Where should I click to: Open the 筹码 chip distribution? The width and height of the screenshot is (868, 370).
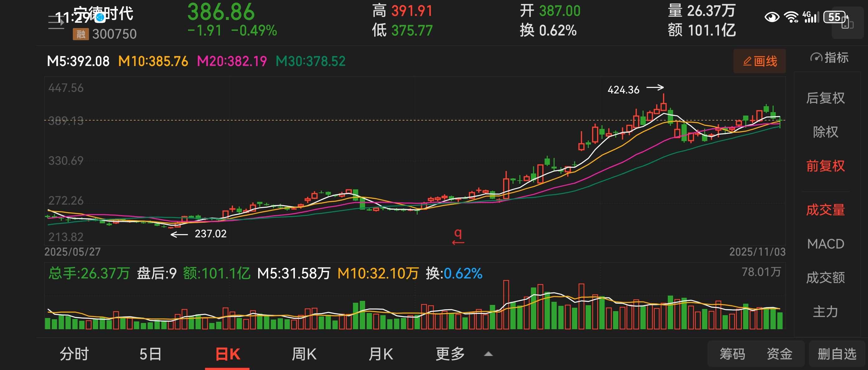pos(732,354)
